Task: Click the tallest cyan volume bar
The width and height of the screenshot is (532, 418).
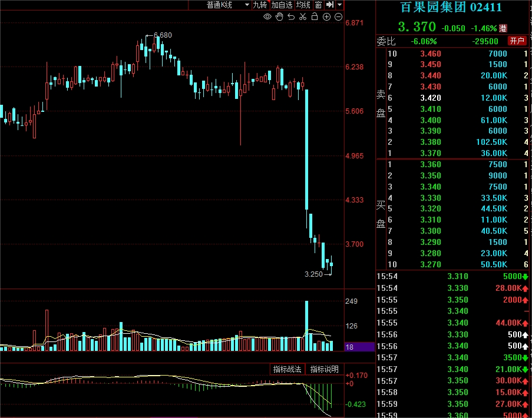Action: click(307, 326)
